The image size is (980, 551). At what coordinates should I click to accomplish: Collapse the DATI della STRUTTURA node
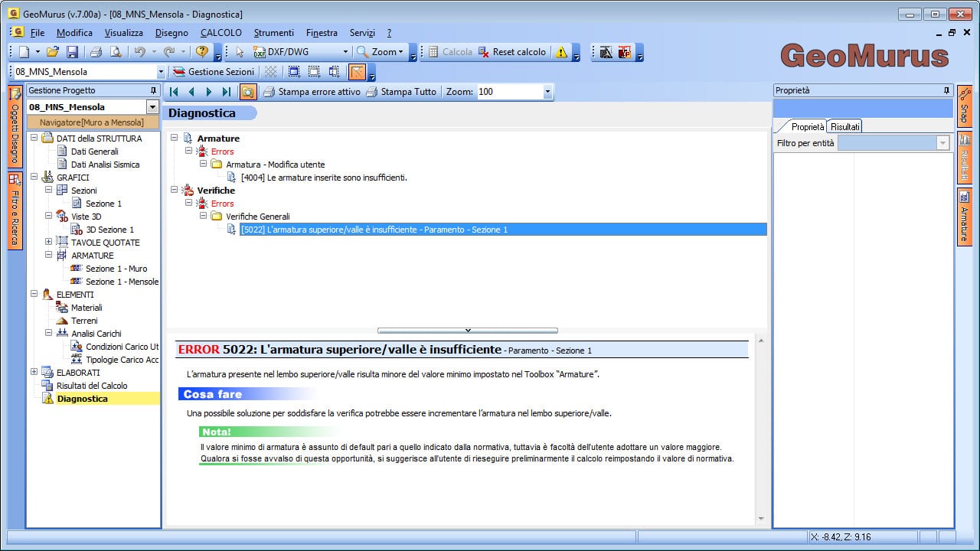(34, 139)
